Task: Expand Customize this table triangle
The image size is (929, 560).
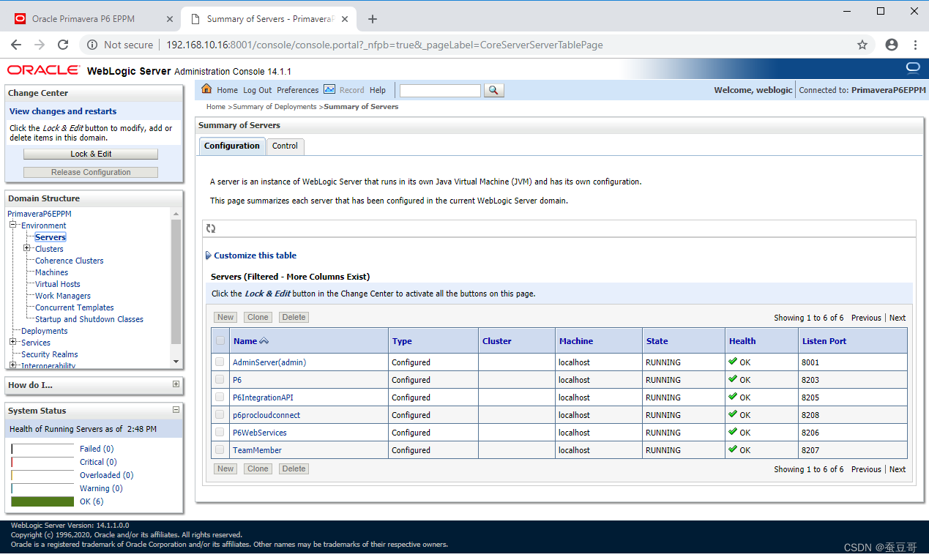Action: pos(209,255)
